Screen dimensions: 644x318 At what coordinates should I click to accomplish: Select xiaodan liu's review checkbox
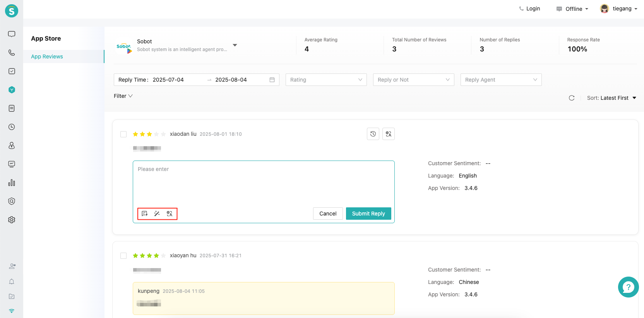(123, 134)
